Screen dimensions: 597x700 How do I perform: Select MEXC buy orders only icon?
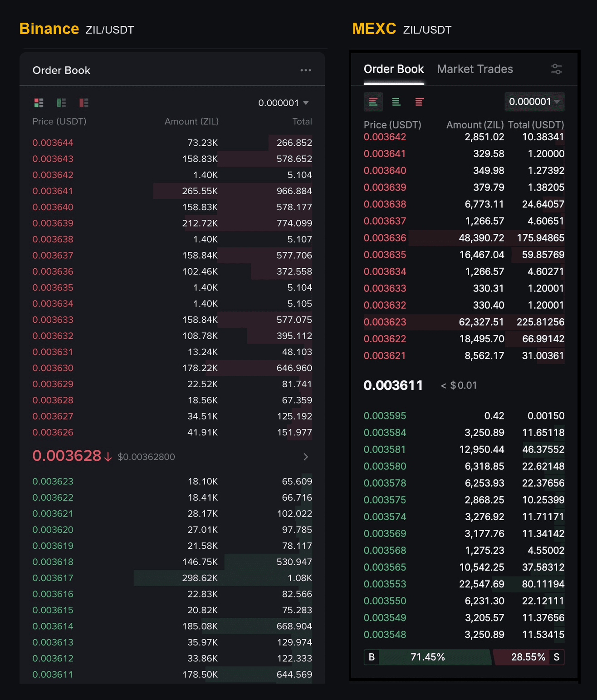pyautogui.click(x=396, y=102)
